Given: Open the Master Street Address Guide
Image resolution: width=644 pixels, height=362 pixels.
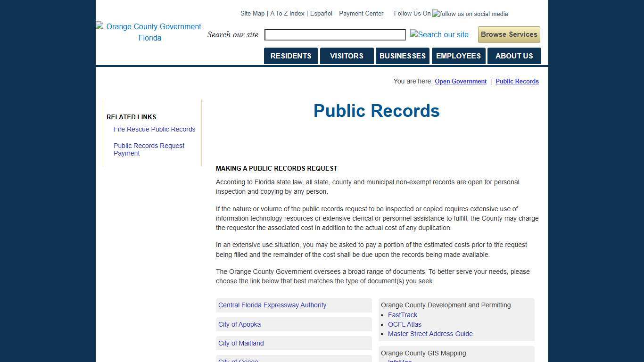Looking at the screenshot, I should click(430, 334).
